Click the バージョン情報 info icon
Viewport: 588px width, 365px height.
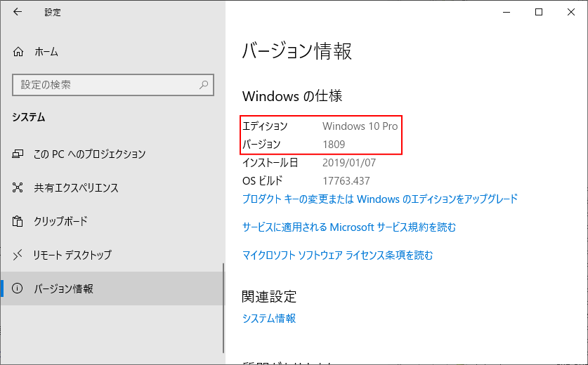click(18, 288)
